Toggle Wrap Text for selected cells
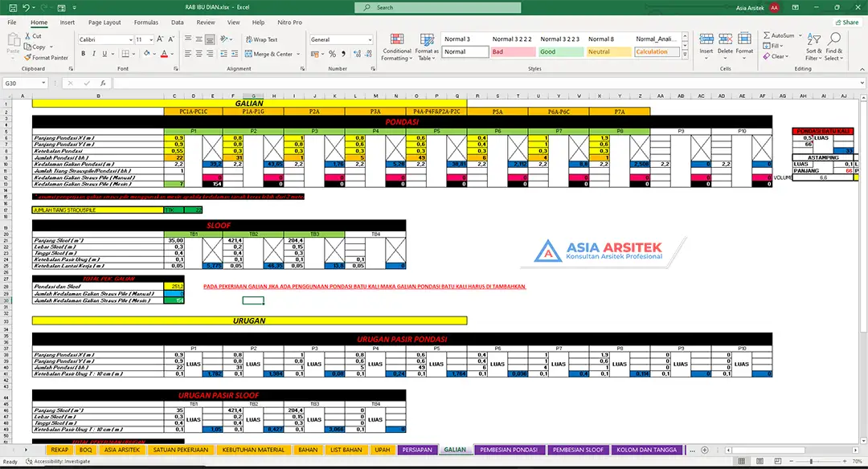868x469 pixels. coord(260,39)
